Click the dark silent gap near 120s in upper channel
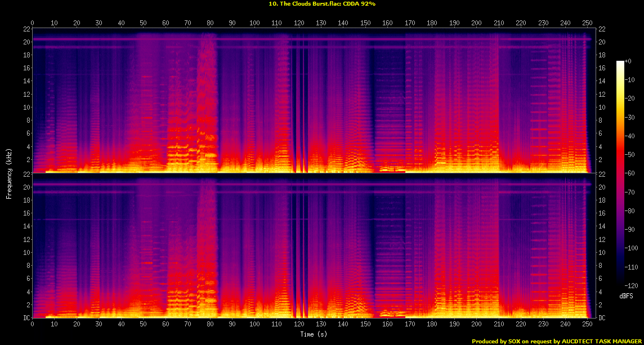Screen dimensions: 644x345 (x=297, y=101)
